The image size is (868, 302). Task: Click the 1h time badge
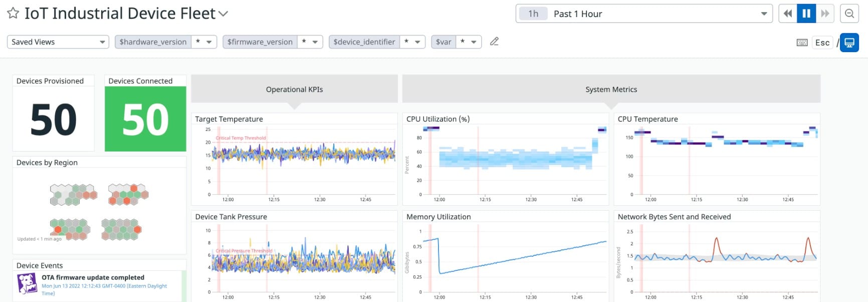pos(533,14)
